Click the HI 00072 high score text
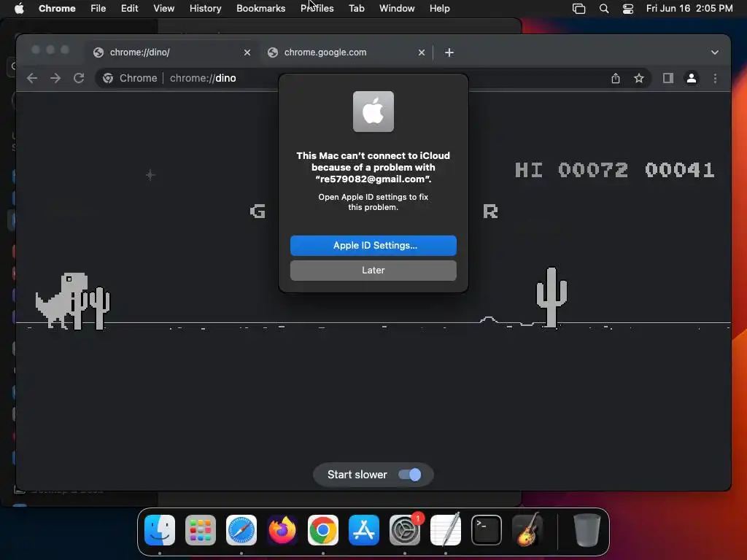Image resolution: width=747 pixels, height=560 pixels. 571,170
